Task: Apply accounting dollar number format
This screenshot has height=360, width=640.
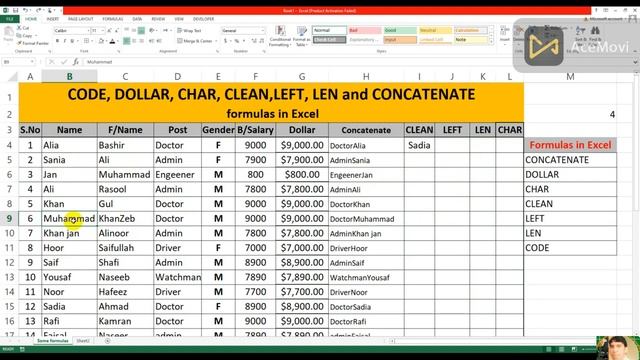Action: click(225, 41)
